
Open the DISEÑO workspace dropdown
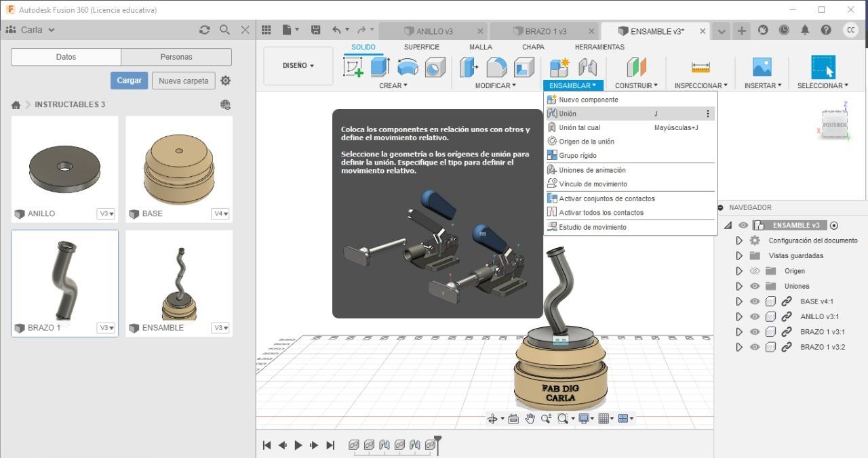298,66
